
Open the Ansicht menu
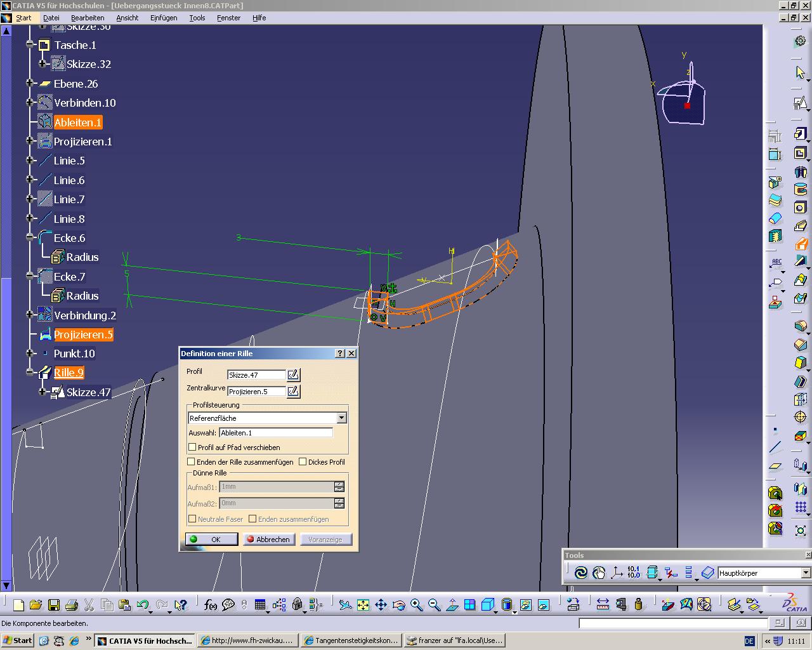point(127,18)
